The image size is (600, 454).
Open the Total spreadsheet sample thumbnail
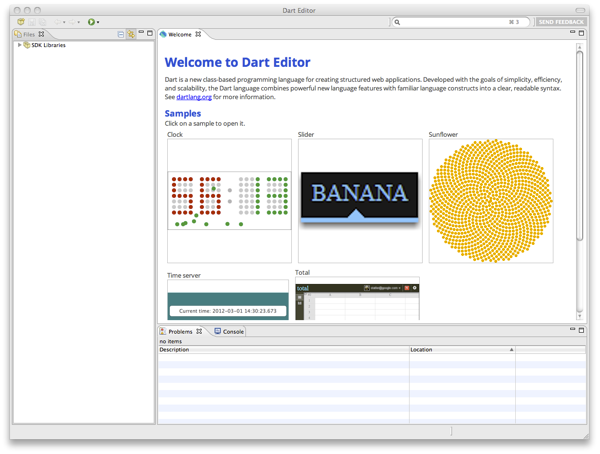[357, 298]
